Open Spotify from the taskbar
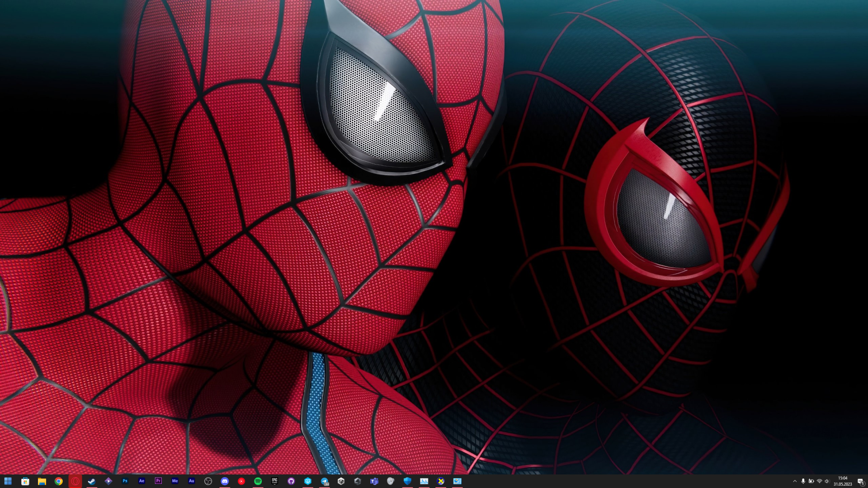 (258, 481)
